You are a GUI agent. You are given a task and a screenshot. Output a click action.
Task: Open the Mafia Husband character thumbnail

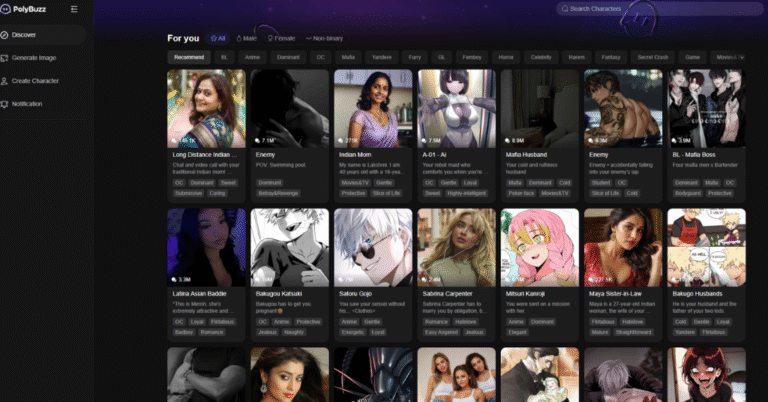[540, 109]
